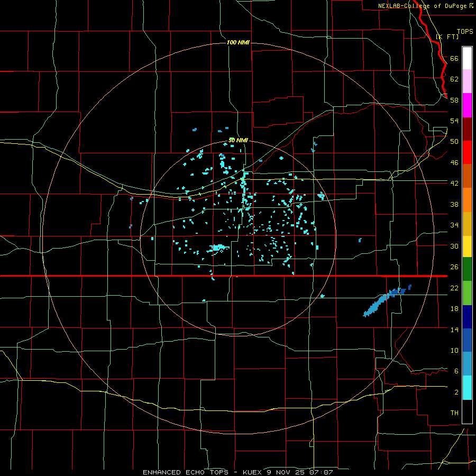The height and width of the screenshot is (476, 476).
Task: Click the light pink 62 kft legend swatch
Action: point(467,81)
